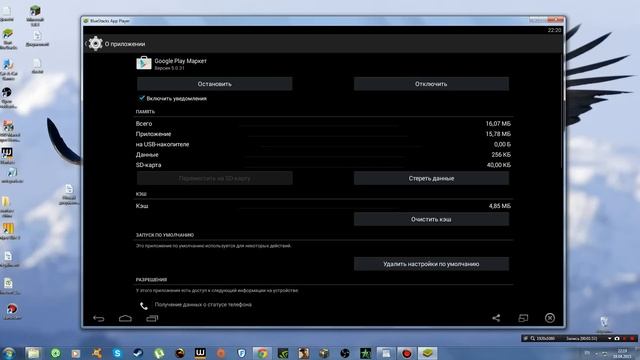Open the Minecraft desktop shortcut
The width and height of the screenshot is (640, 360).
[35, 16]
